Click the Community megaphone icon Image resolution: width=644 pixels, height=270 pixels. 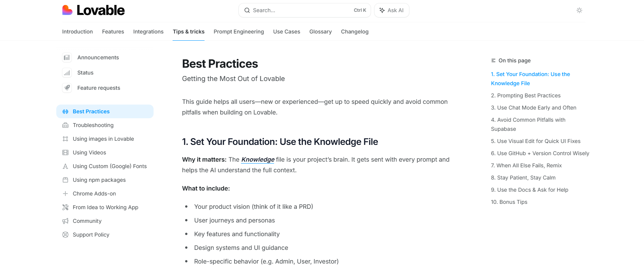(65, 221)
